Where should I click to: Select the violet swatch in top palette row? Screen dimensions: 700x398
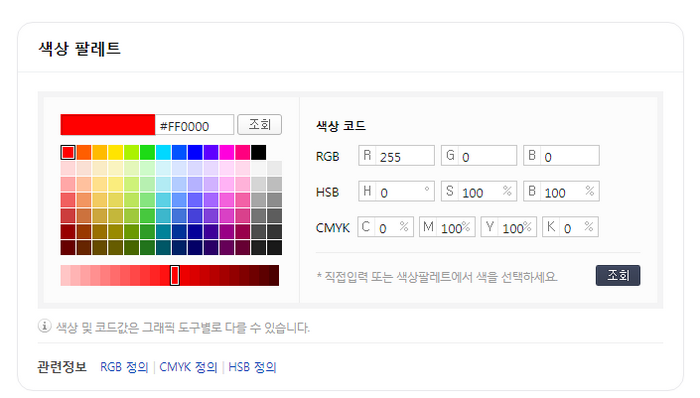[x=211, y=153]
